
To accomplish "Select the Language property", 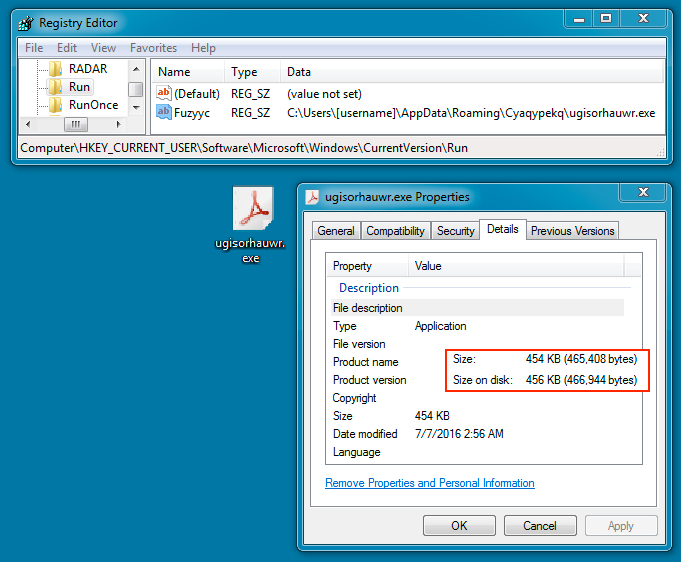I will pos(356,452).
